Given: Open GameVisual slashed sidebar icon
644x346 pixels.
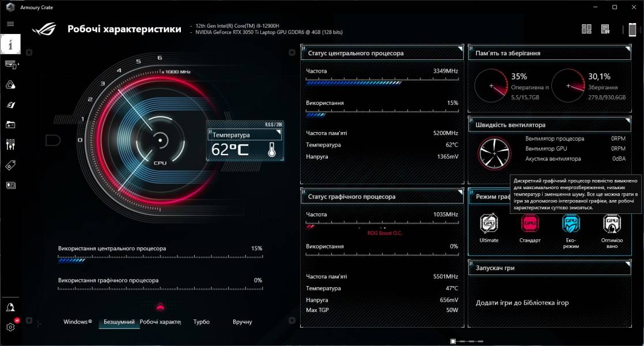Looking at the screenshot, I should coord(10,105).
